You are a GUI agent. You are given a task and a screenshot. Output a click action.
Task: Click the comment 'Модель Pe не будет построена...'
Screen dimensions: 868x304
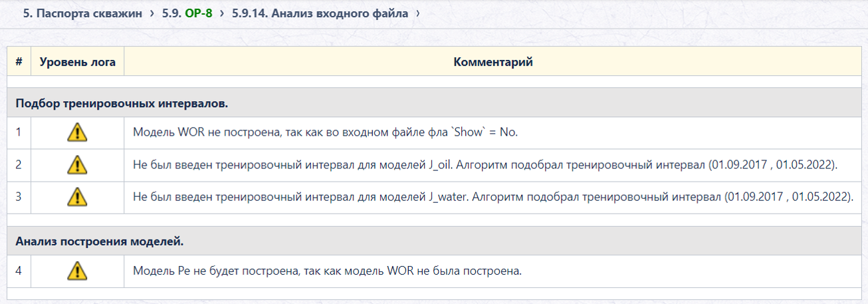(327, 271)
